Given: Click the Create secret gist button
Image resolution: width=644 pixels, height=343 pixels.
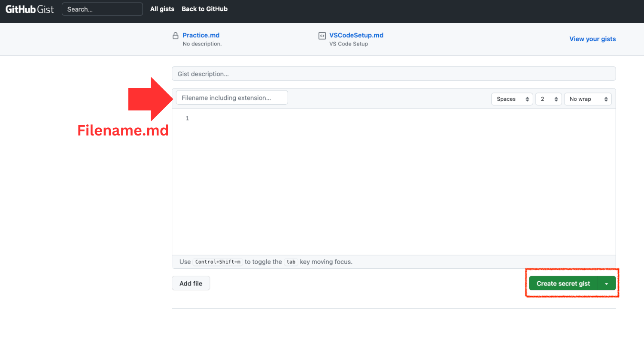Looking at the screenshot, I should [x=563, y=283].
